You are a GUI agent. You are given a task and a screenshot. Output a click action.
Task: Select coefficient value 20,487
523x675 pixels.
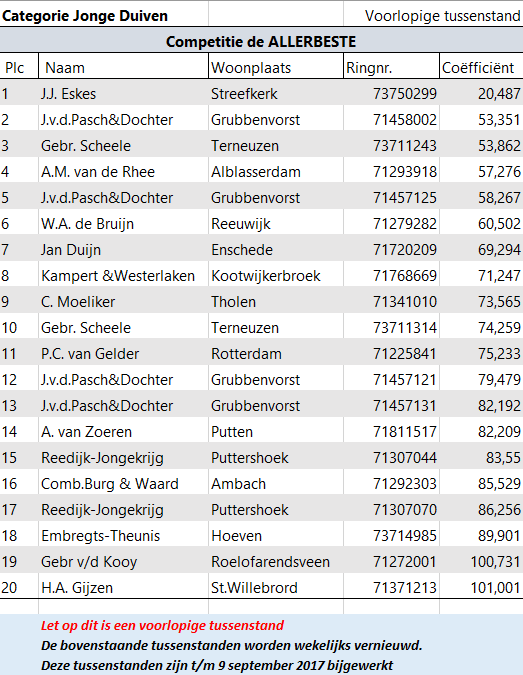point(481,94)
